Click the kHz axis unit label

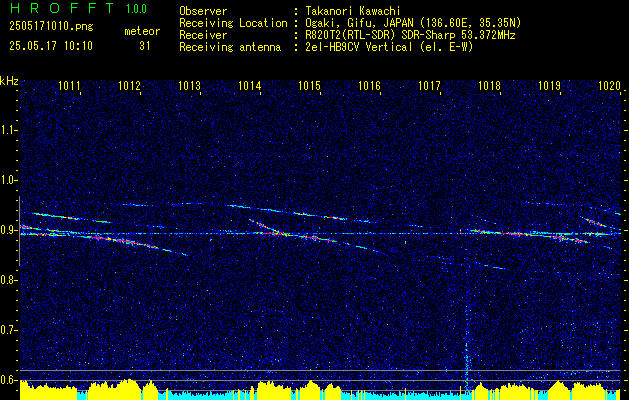pyautogui.click(x=9, y=81)
